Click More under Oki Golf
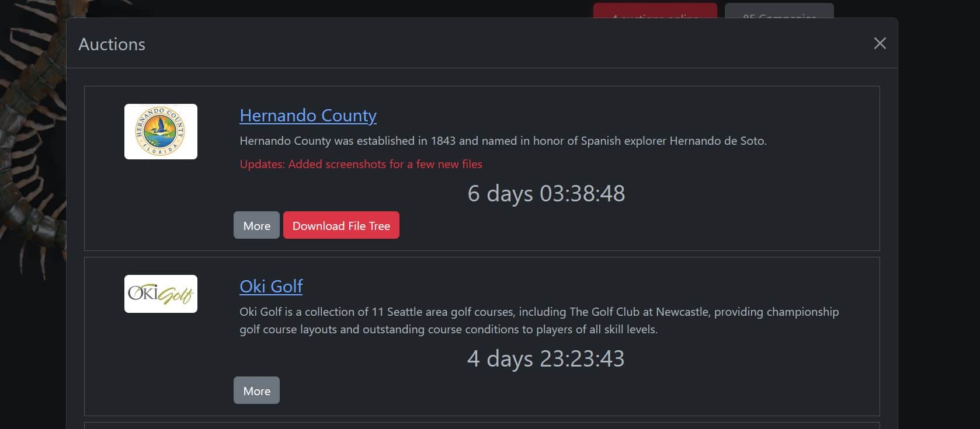 click(256, 390)
